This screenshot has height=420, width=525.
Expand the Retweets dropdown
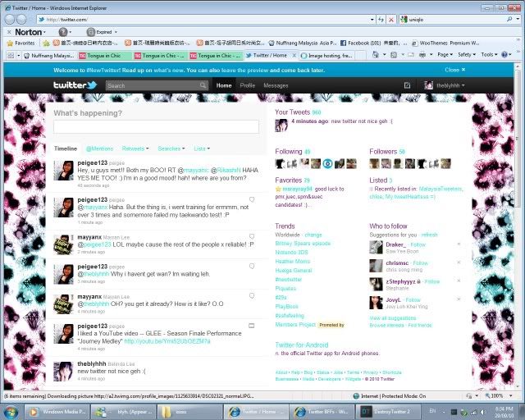135,148
